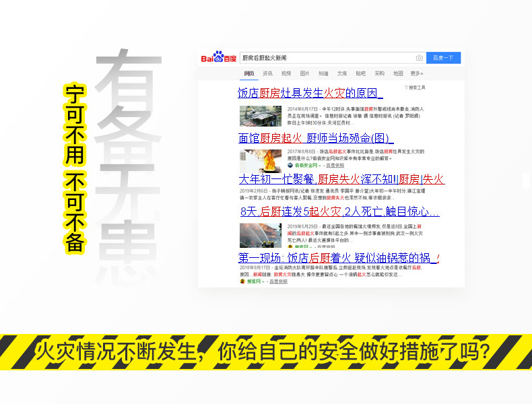Click the source favicon under the last result
Viewport: 532px width, 404px height.
point(242,281)
